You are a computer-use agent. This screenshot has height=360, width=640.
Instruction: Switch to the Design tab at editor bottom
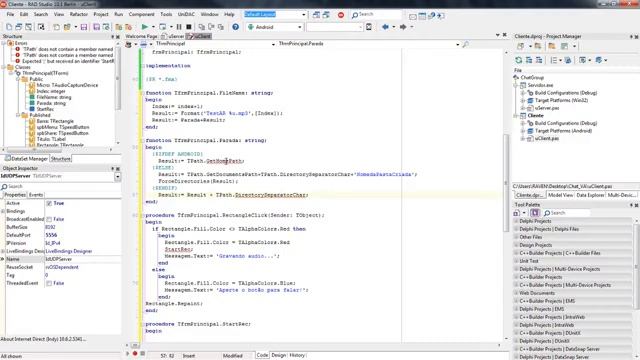pyautogui.click(x=279, y=355)
